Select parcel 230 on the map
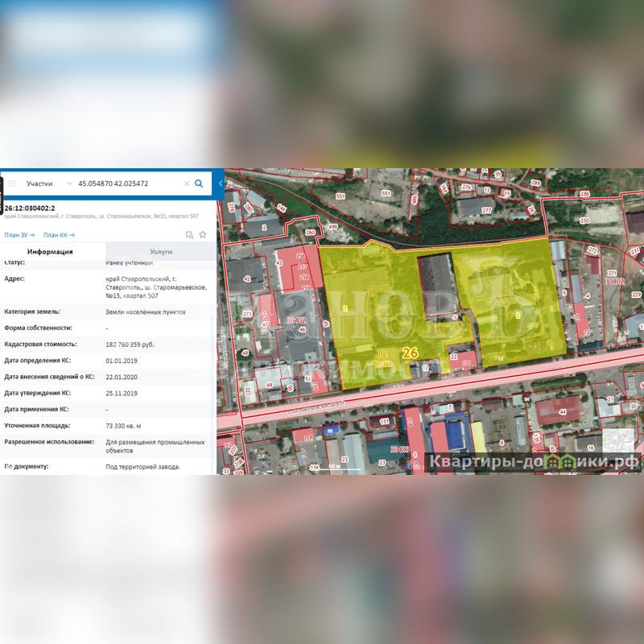The image size is (644, 644). tap(584, 220)
